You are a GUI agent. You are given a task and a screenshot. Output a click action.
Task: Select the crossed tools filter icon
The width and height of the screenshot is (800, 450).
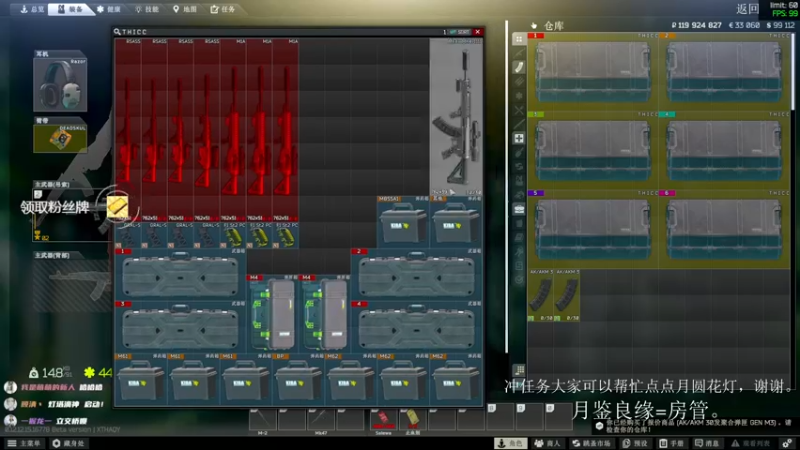tap(519, 110)
